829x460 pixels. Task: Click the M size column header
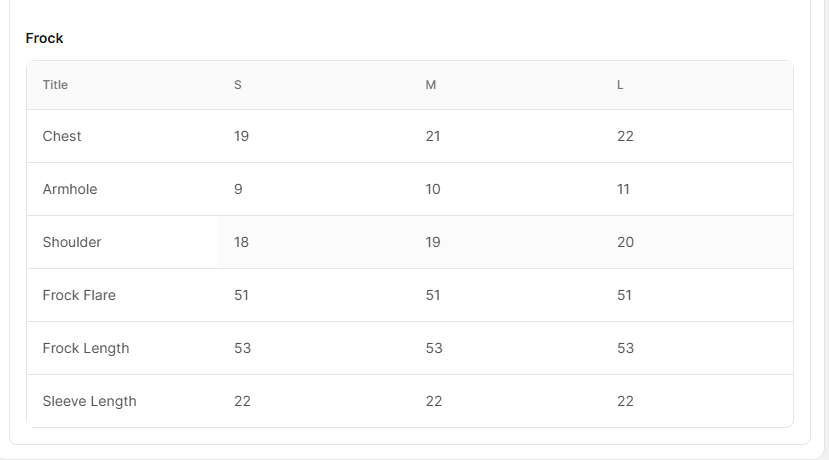coord(431,85)
